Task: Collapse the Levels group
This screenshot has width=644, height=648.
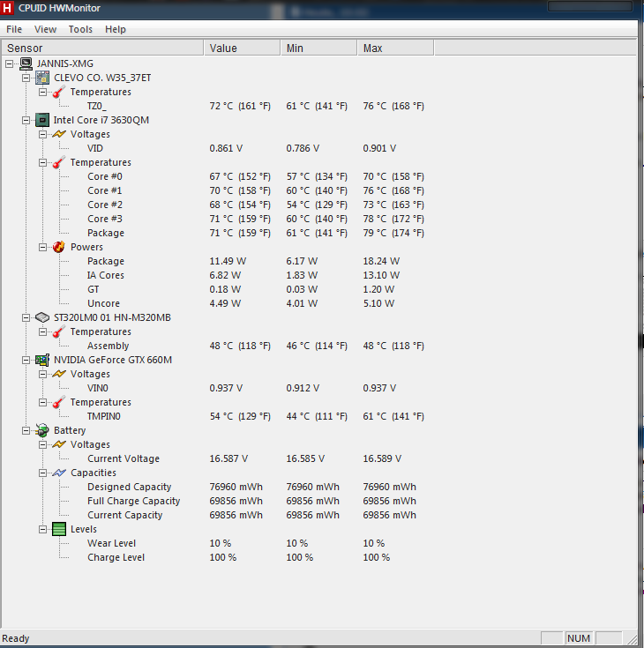Action: (42, 529)
